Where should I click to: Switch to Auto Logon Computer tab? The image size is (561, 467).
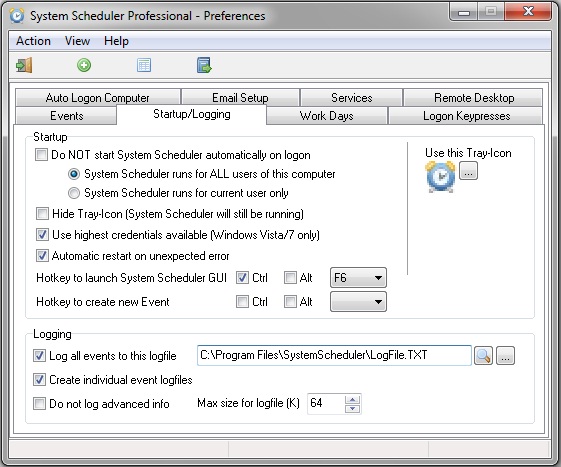tap(98, 97)
